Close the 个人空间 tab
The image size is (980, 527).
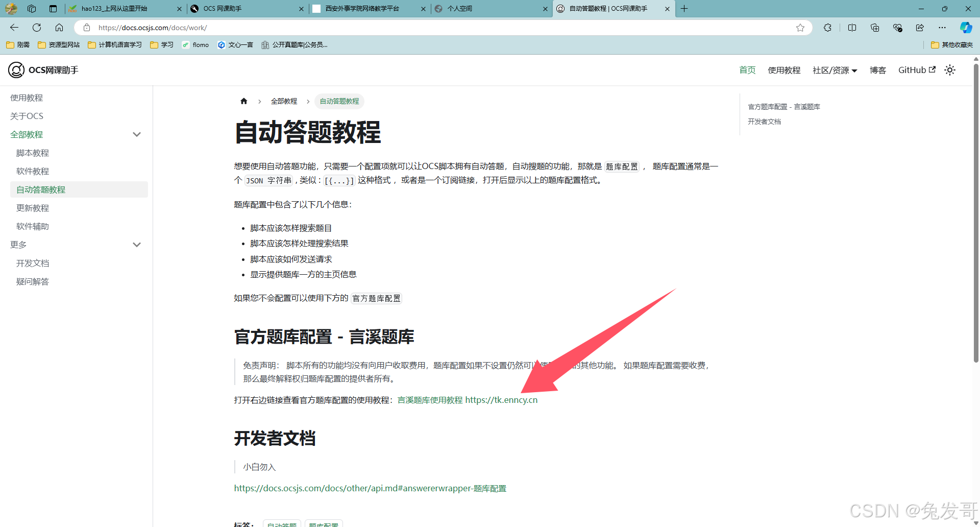click(x=545, y=9)
